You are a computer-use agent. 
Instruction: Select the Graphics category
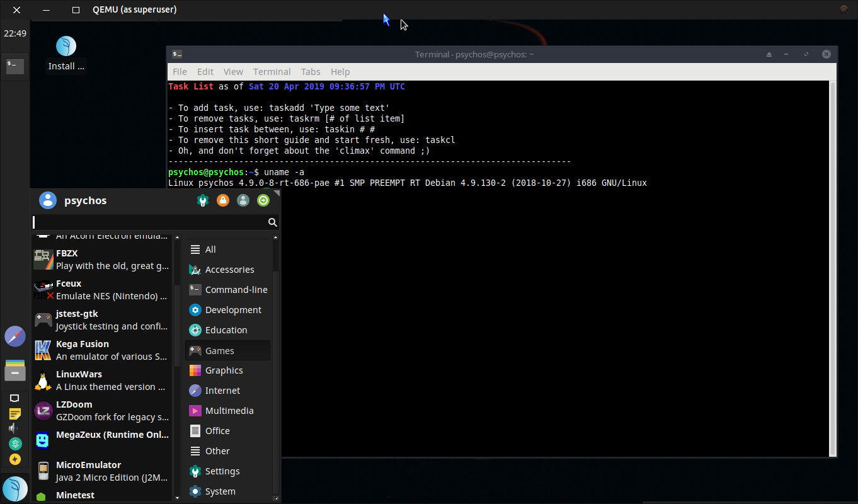click(x=228, y=370)
